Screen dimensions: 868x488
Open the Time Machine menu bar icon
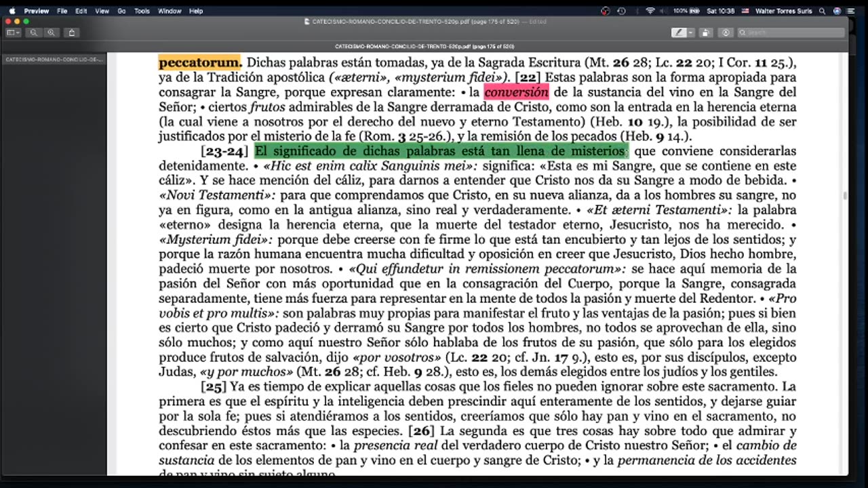621,11
